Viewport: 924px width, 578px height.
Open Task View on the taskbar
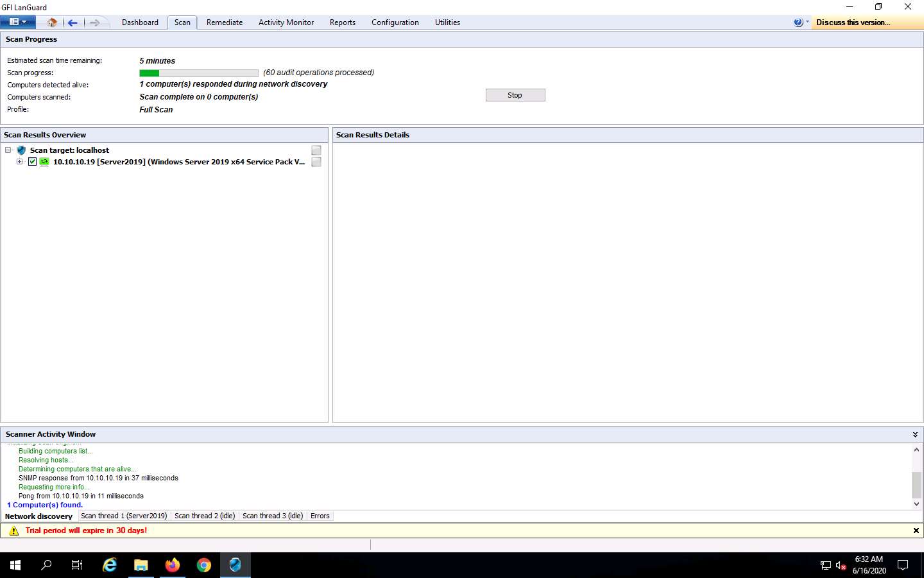coord(77,565)
